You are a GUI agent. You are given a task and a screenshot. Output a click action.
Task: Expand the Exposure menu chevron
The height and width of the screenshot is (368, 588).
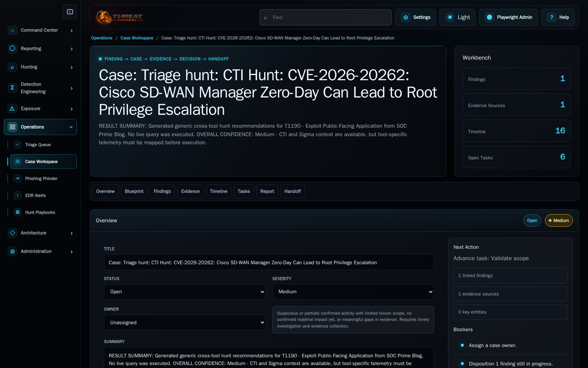point(72,109)
